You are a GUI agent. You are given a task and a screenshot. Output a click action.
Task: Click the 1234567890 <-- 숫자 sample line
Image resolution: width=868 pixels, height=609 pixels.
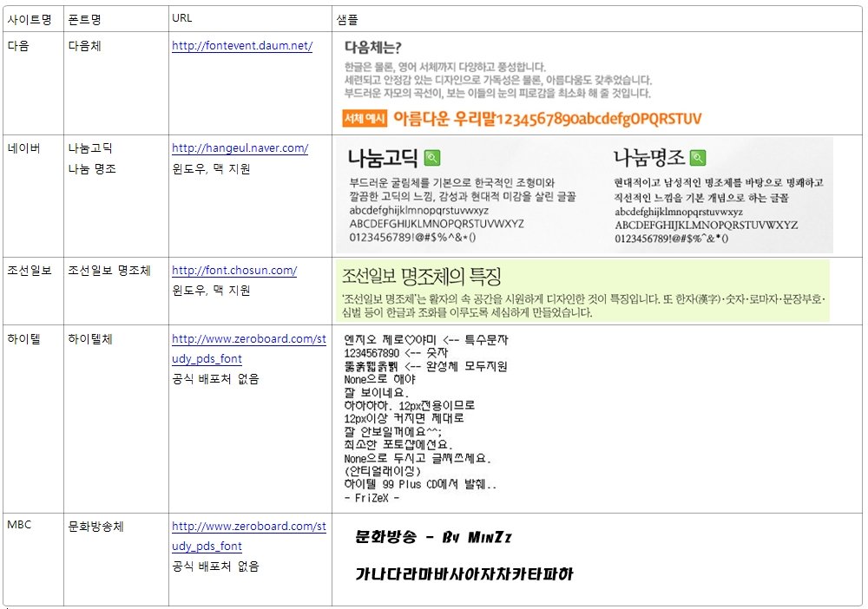396,353
